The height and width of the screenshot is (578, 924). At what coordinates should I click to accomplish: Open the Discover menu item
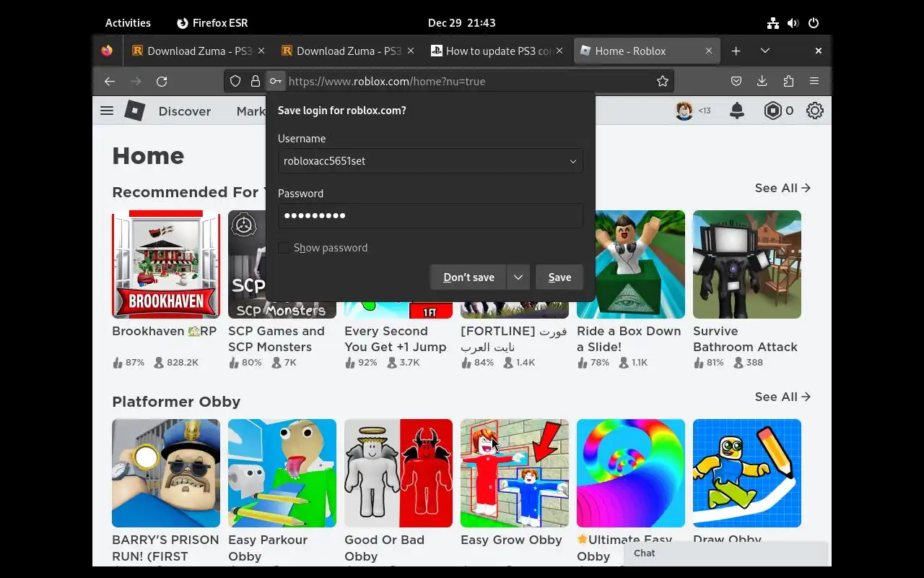pyautogui.click(x=185, y=111)
